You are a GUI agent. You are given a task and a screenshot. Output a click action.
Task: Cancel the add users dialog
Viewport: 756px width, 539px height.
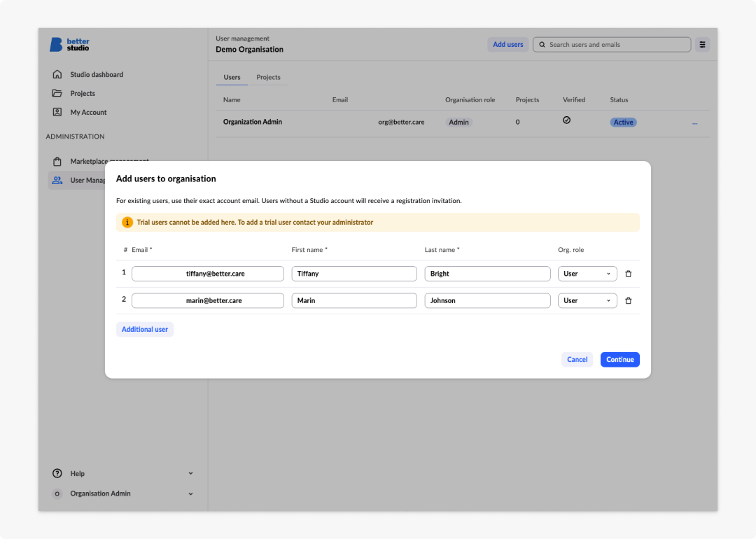click(577, 360)
